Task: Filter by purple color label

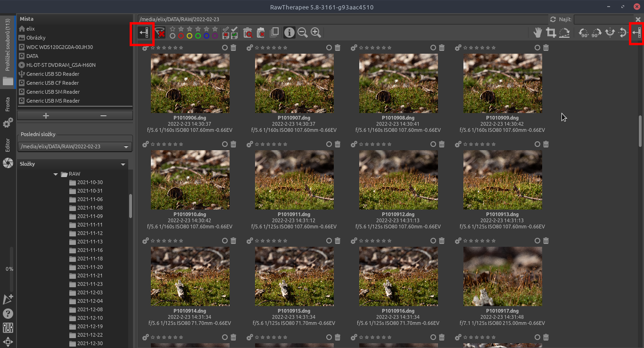Action: tap(215, 36)
